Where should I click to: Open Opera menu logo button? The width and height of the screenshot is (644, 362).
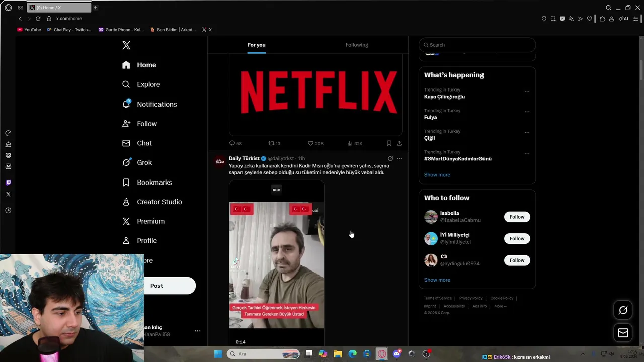pyautogui.click(x=8, y=8)
